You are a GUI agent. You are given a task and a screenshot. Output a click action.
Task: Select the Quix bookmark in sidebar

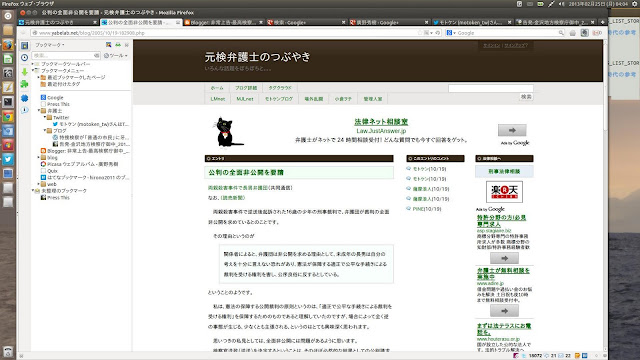click(49, 171)
